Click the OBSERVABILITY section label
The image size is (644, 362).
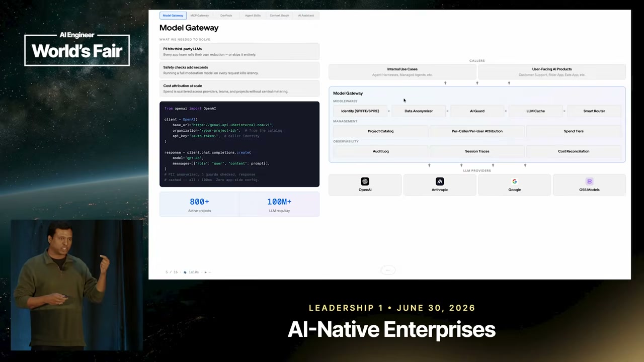point(346,141)
